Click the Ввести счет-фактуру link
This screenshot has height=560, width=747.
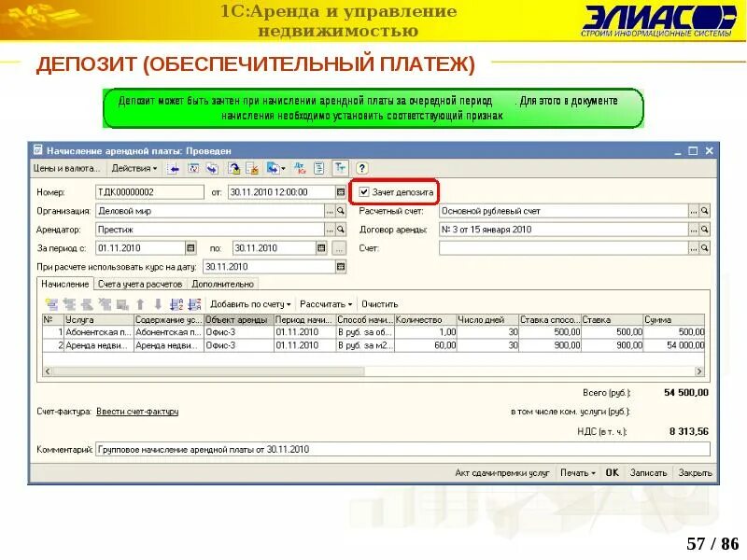(x=137, y=412)
